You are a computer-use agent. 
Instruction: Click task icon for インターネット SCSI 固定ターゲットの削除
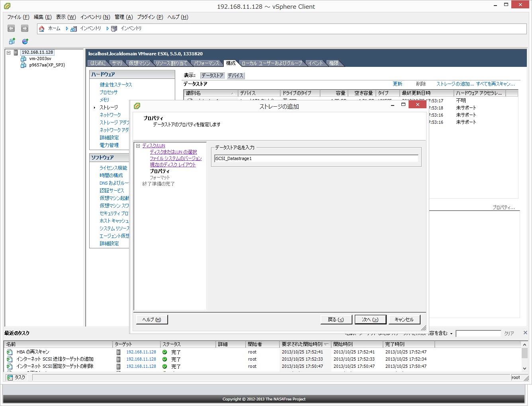click(10, 366)
